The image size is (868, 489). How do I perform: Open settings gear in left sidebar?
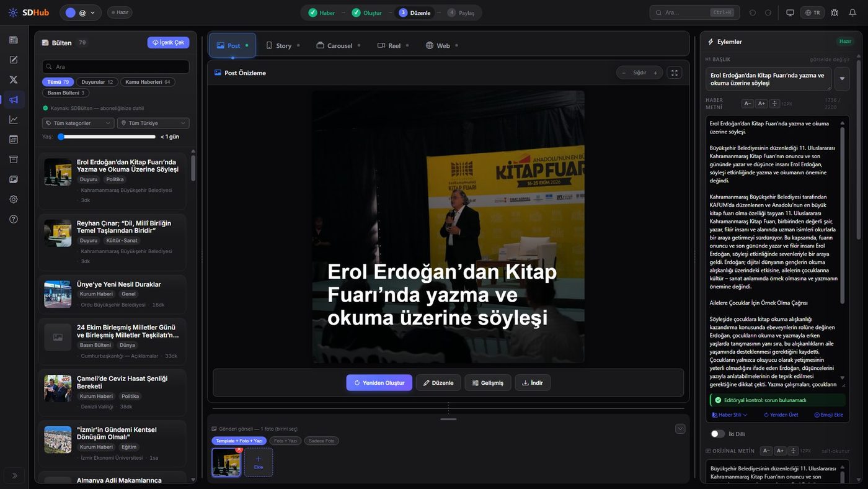click(14, 199)
